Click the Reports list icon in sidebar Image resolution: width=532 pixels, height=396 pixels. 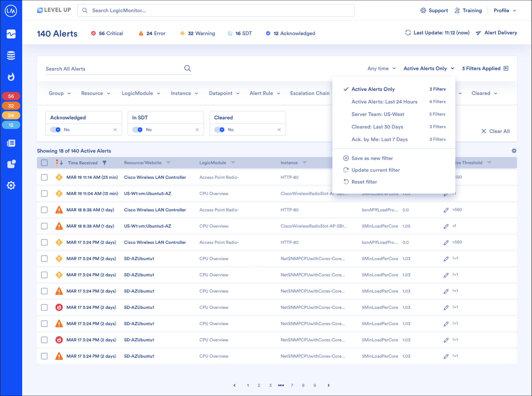tap(11, 143)
